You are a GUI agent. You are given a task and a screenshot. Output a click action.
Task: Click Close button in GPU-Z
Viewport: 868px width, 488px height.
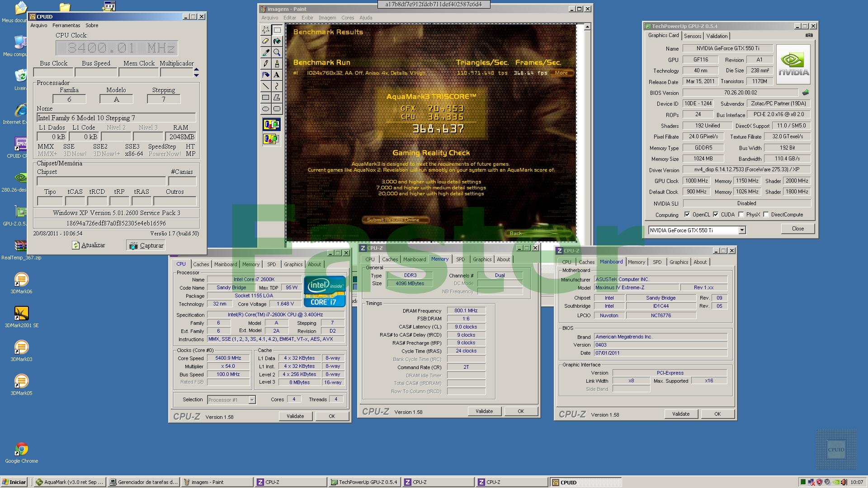point(797,229)
